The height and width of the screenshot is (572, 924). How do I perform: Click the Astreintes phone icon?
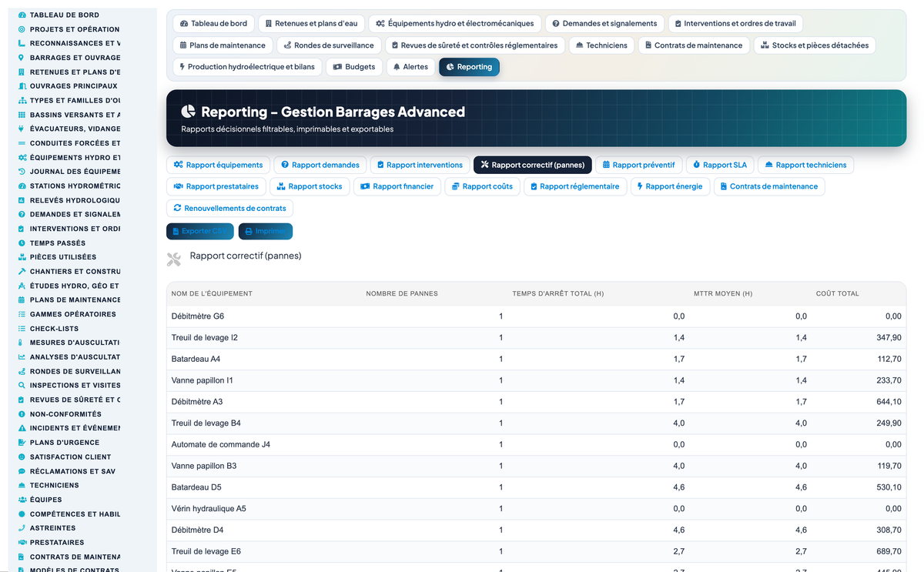(x=22, y=528)
